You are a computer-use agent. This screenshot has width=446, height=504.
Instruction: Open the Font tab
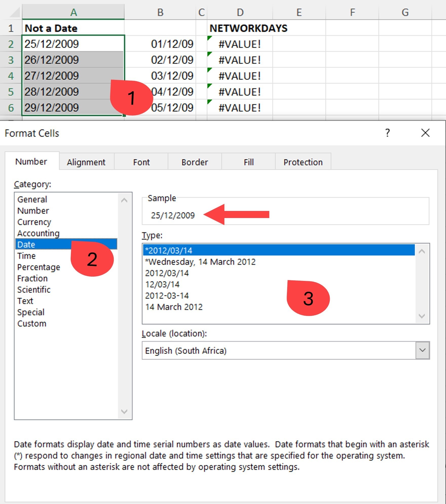click(141, 162)
